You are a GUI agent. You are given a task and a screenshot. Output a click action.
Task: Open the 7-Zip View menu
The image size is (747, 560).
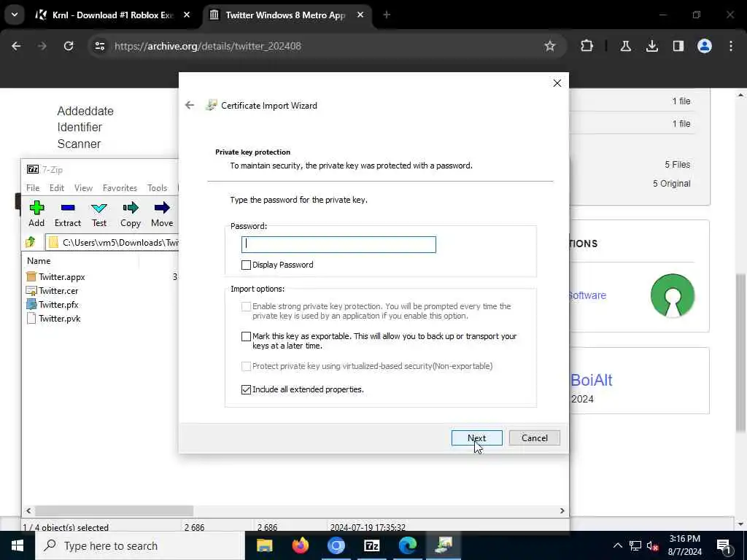coord(83,188)
